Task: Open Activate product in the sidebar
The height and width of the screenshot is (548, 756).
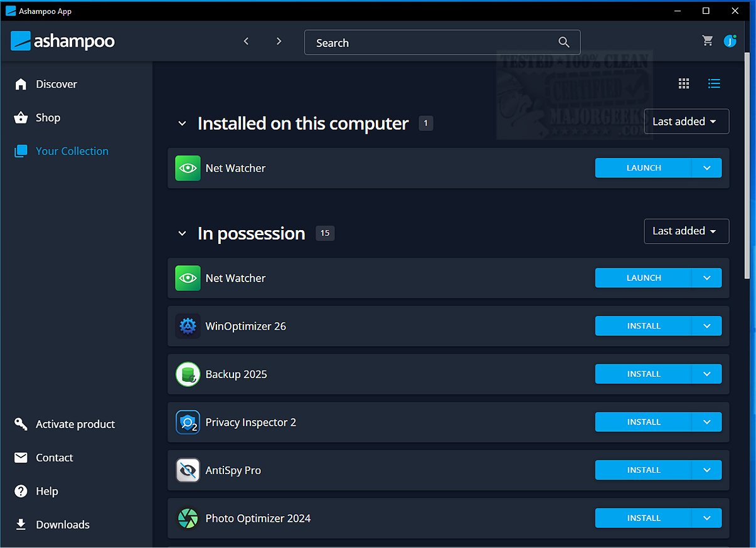Action: click(x=75, y=424)
